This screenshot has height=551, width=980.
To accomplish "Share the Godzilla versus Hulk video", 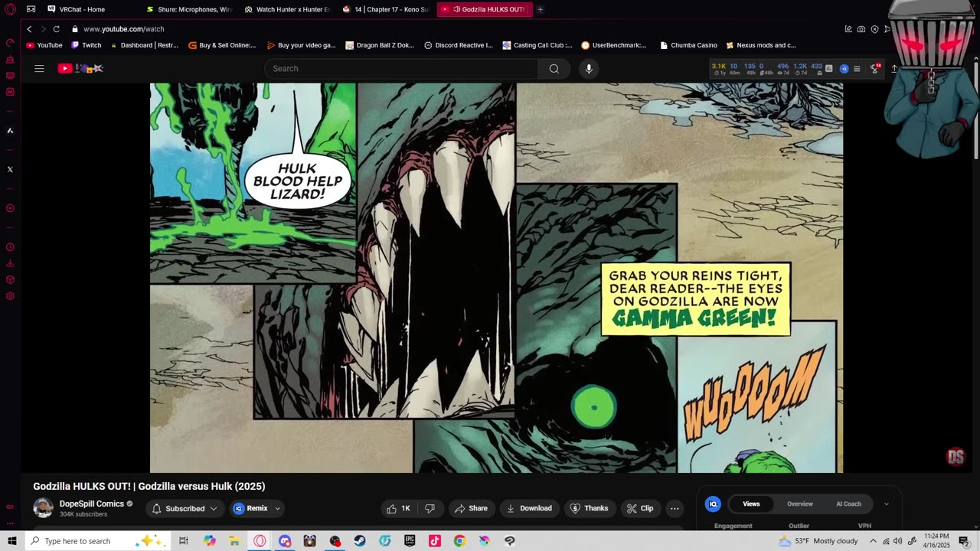I will [x=471, y=508].
